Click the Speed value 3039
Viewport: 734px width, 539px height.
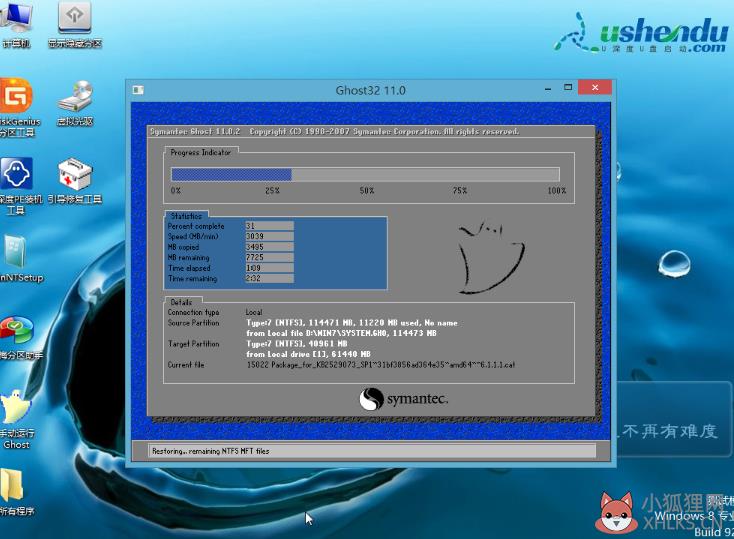(x=269, y=236)
